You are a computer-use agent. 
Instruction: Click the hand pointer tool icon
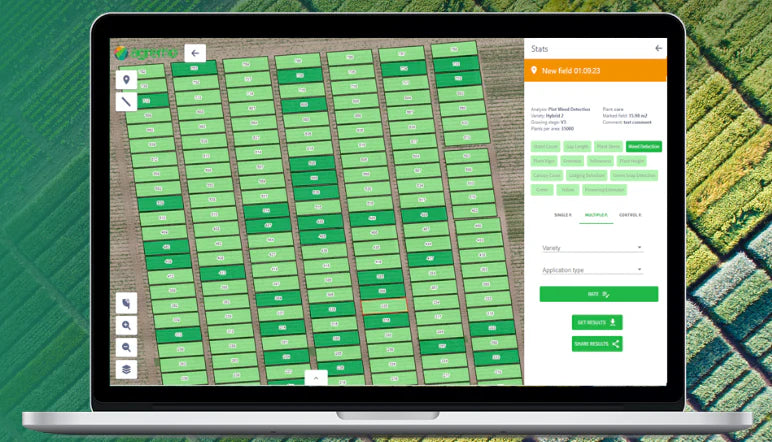pos(126,303)
